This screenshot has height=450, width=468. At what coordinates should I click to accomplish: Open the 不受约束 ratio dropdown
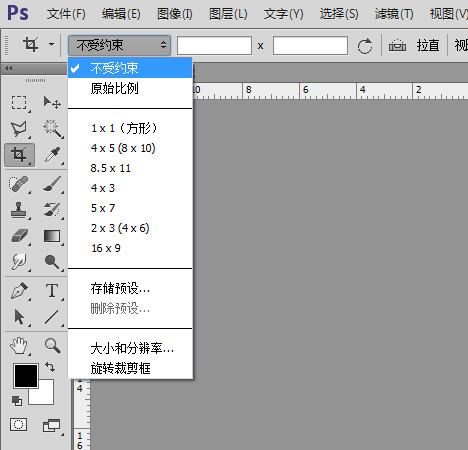[x=120, y=45]
